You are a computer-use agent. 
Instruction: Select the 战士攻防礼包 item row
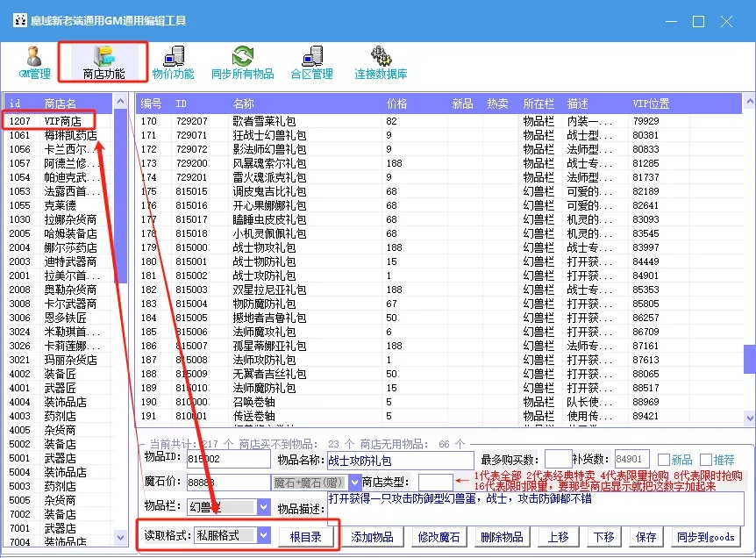coord(439,275)
